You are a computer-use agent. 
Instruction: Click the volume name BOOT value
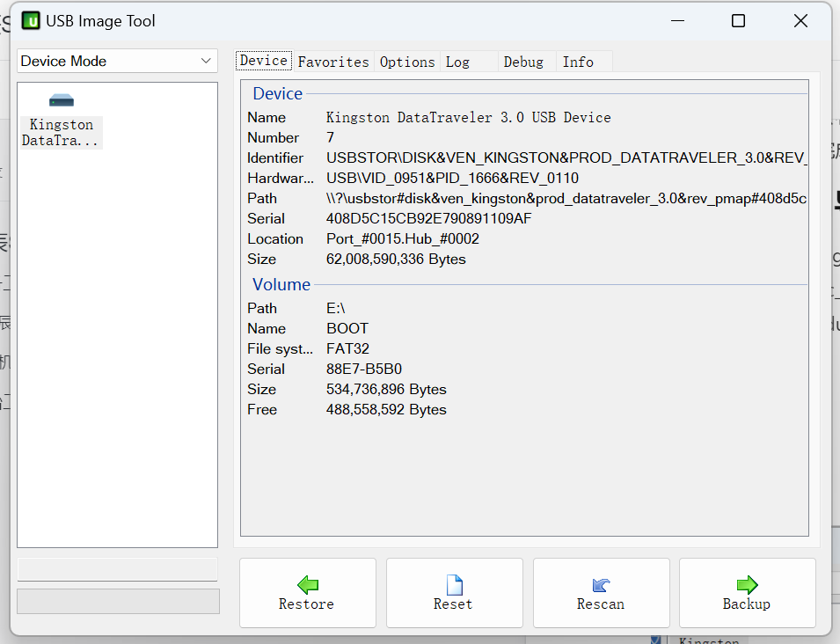click(x=347, y=328)
